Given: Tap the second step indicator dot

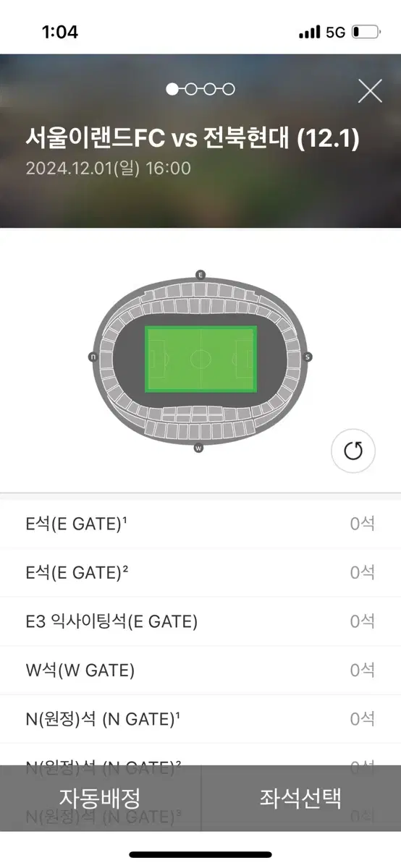Looking at the screenshot, I should tap(191, 89).
